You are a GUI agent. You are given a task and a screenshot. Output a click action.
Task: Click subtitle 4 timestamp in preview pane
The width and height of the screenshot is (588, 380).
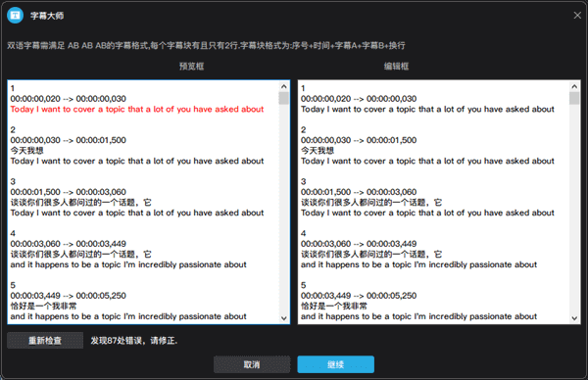[69, 244]
